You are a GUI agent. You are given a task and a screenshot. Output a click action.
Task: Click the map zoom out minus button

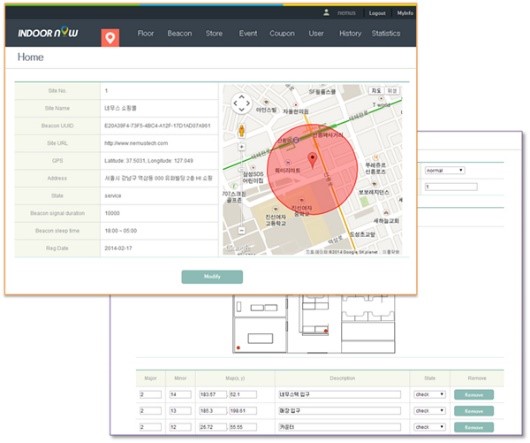pyautogui.click(x=241, y=230)
